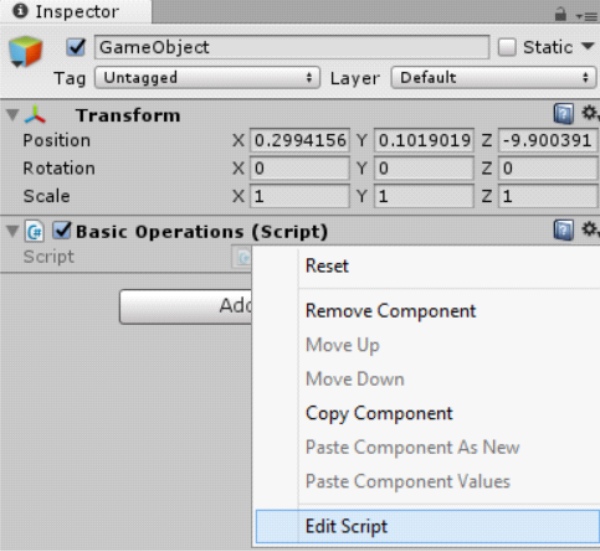Click the GameObject cube icon

coord(25,51)
